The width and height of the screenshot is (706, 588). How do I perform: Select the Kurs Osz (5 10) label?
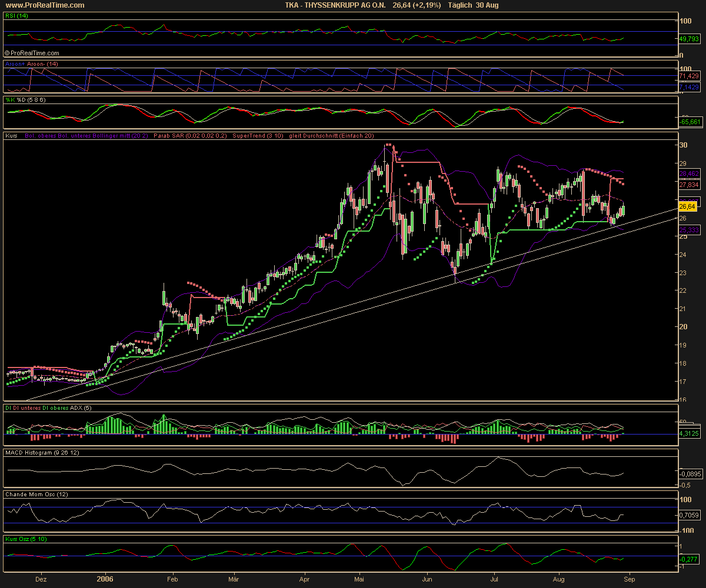click(x=26, y=539)
